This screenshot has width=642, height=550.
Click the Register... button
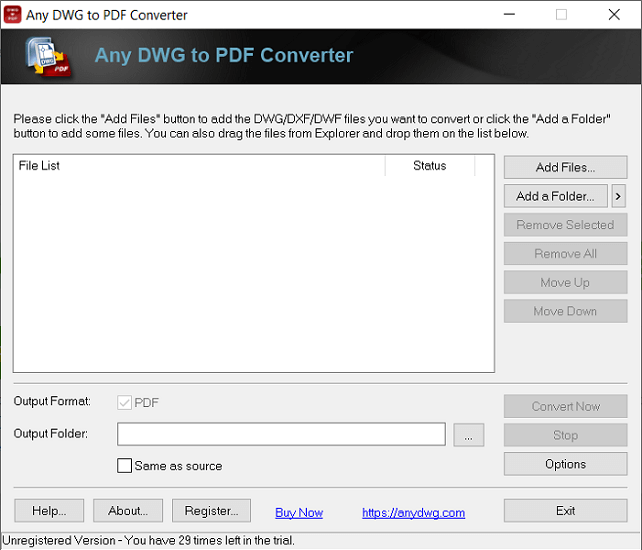pos(211,511)
